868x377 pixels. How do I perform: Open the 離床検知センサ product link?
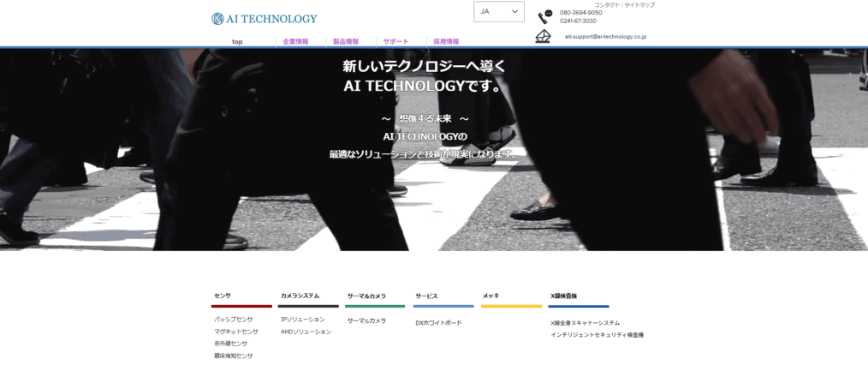pos(234,356)
